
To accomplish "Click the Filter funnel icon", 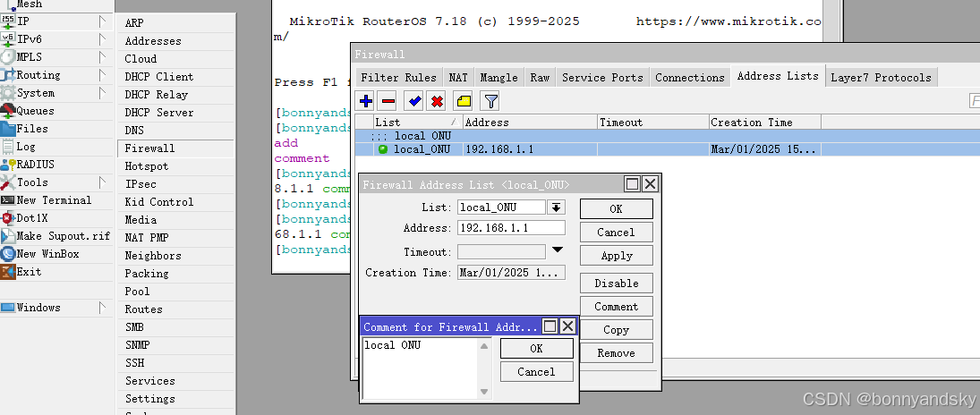I will (x=491, y=101).
